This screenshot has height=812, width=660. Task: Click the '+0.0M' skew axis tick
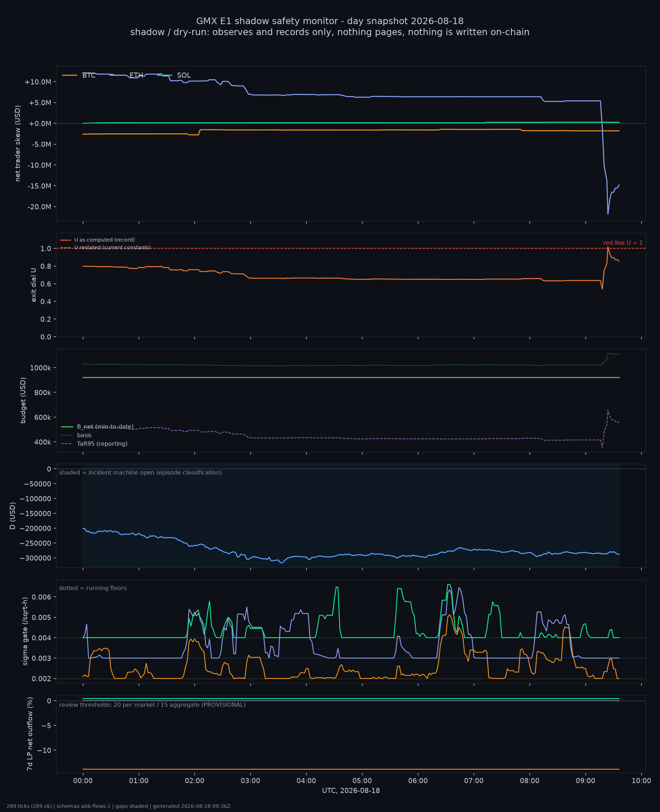click(x=40, y=124)
